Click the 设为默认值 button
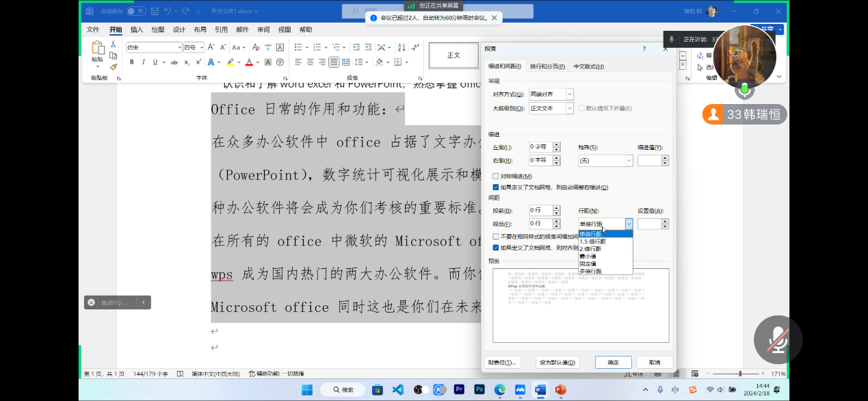The width and height of the screenshot is (868, 401). pos(557,362)
